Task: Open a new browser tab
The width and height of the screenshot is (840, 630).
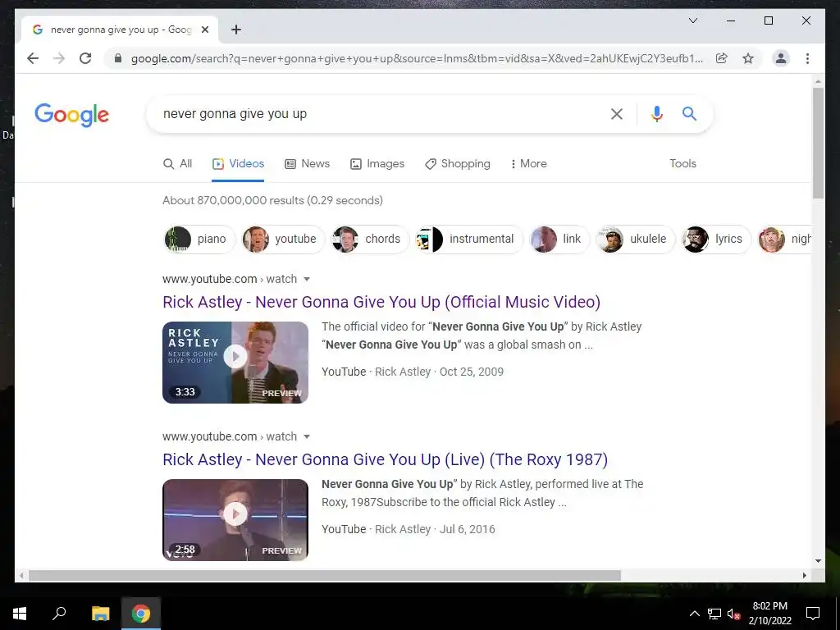Action: (236, 30)
